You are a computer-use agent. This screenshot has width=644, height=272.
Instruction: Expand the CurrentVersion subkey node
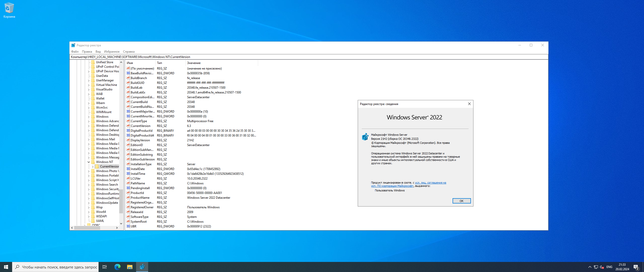[93, 166]
